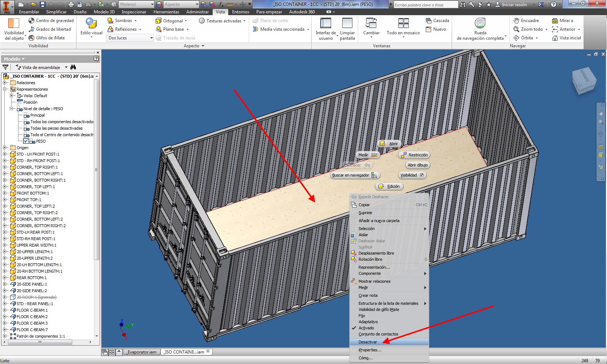Click Medir in the marking menu
Screen dimensions: 607x364
(368, 155)
